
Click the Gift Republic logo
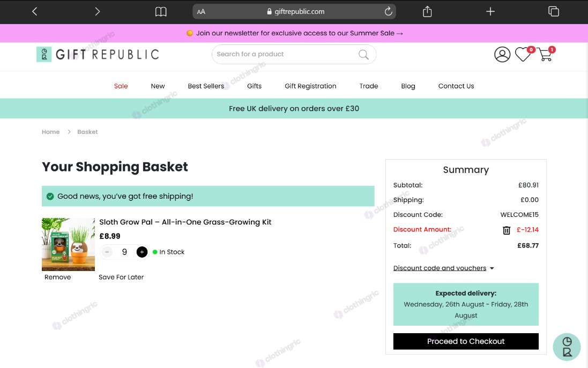click(98, 54)
